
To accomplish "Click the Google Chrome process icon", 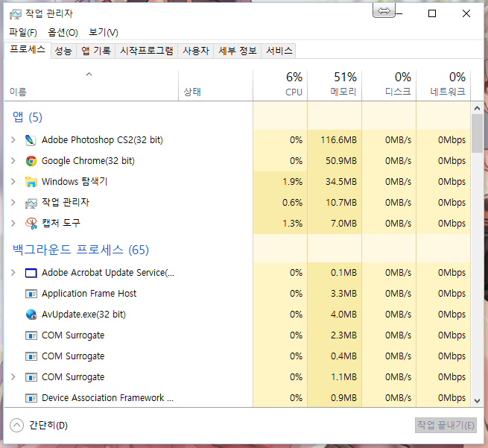I will [x=31, y=161].
